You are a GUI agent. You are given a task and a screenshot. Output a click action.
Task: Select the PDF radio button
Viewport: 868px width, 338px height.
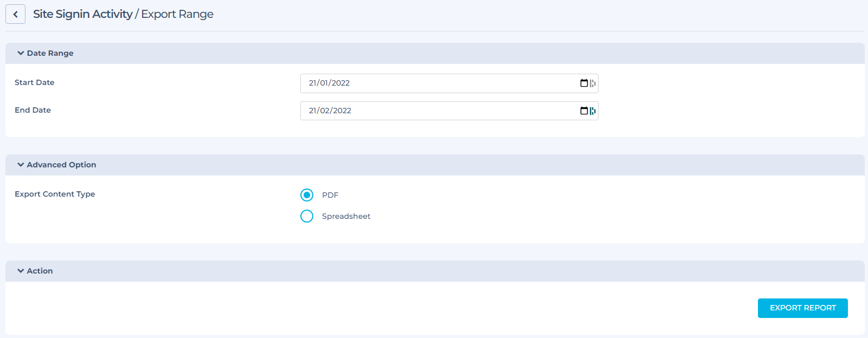(307, 195)
